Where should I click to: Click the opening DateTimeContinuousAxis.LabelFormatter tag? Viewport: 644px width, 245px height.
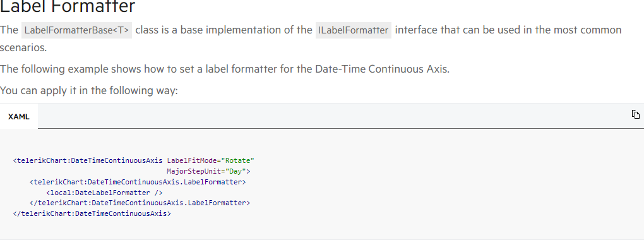138,182
